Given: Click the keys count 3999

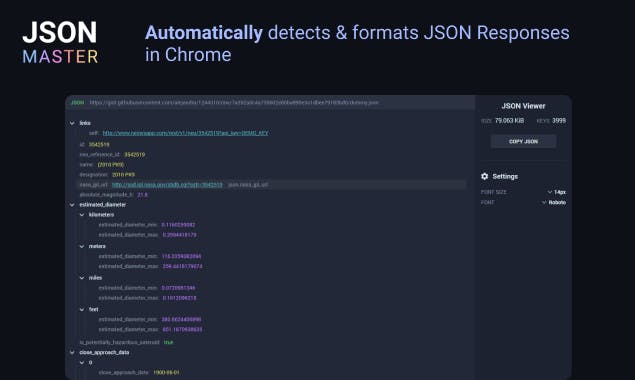Looking at the screenshot, I should point(559,121).
